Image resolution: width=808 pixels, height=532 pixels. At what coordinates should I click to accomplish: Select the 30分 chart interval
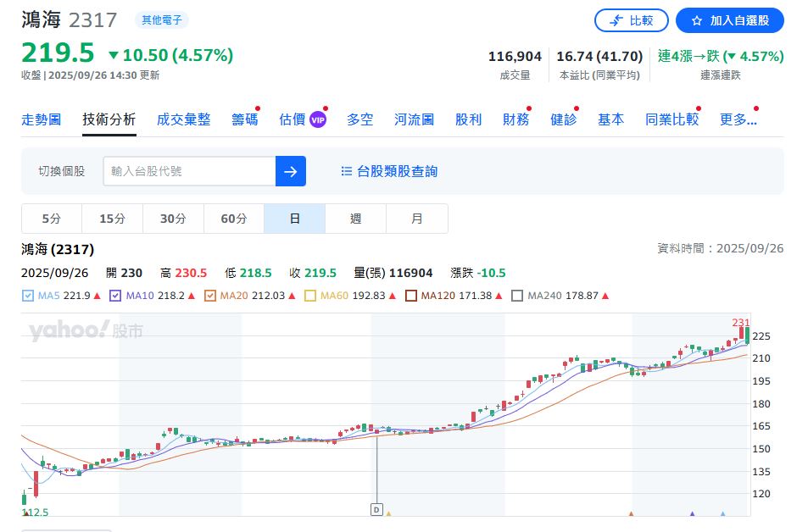tap(173, 219)
